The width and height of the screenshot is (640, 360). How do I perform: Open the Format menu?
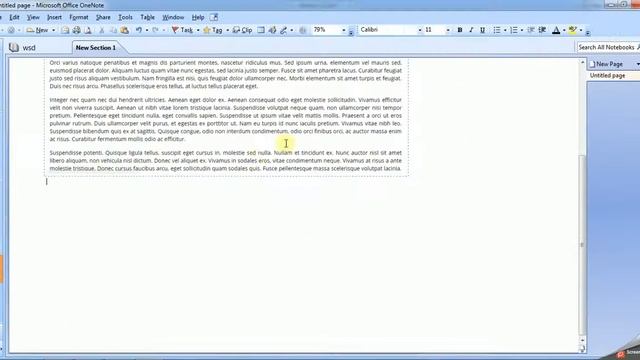pyautogui.click(x=79, y=17)
